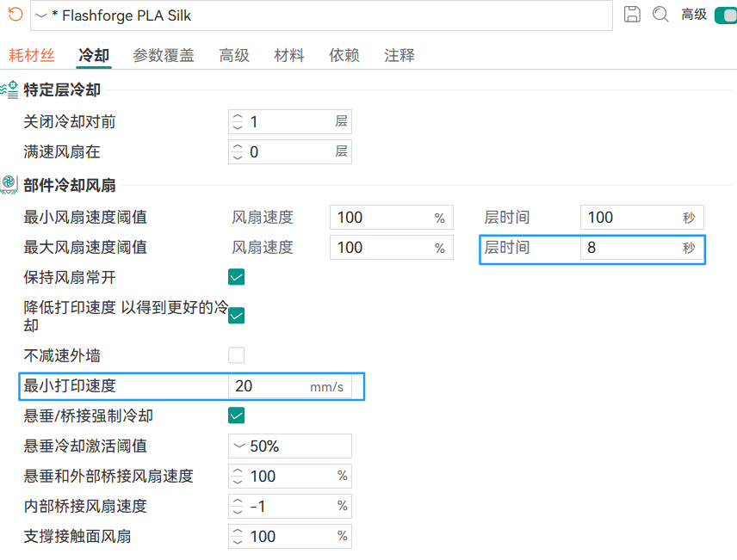Open the 参数覆盖 tab
The image size is (737, 560).
pyautogui.click(x=164, y=55)
